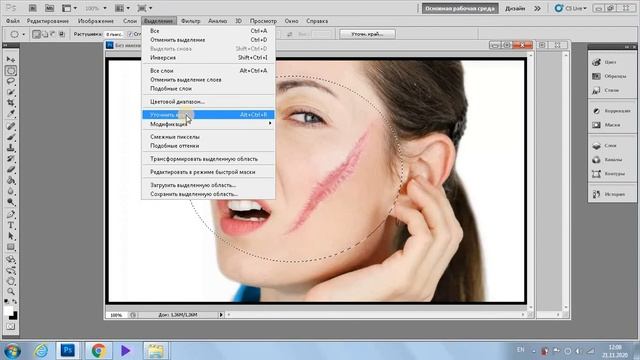Select the Zoom tool in toolbox
Image resolution: width=640 pixels, height=360 pixels.
11,291
